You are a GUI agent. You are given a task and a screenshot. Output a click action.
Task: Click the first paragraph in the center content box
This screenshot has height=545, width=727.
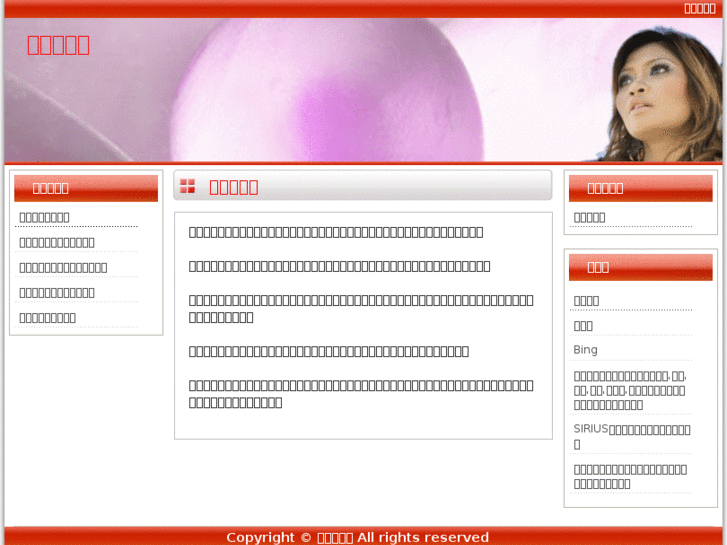336,232
